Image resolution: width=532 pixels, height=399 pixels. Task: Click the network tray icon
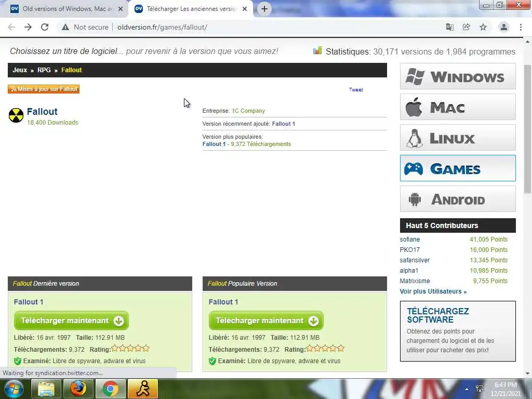tap(480, 389)
